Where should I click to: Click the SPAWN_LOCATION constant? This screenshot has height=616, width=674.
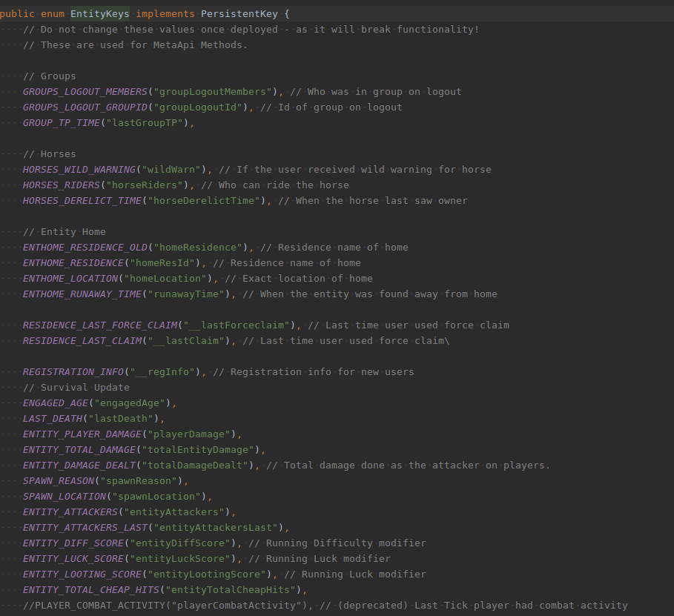pyautogui.click(x=65, y=496)
